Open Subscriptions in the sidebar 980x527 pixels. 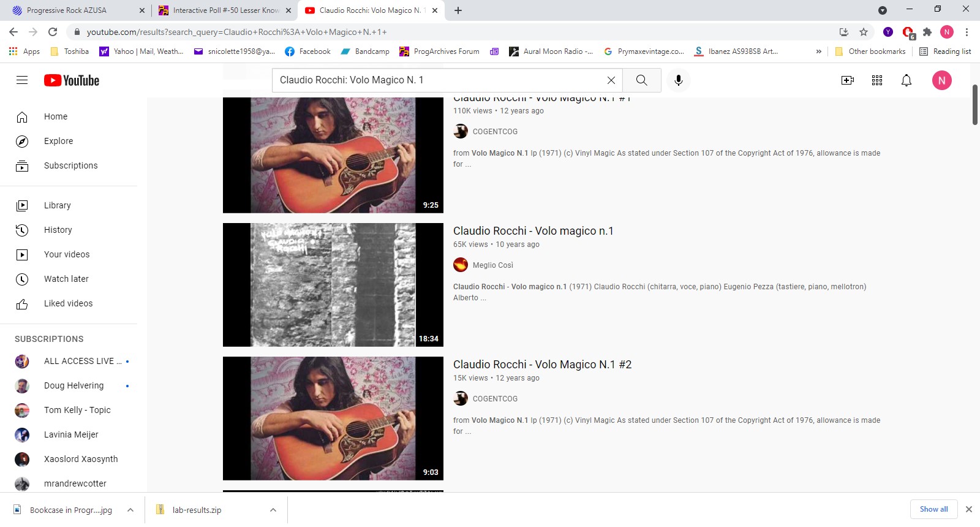coord(69,165)
